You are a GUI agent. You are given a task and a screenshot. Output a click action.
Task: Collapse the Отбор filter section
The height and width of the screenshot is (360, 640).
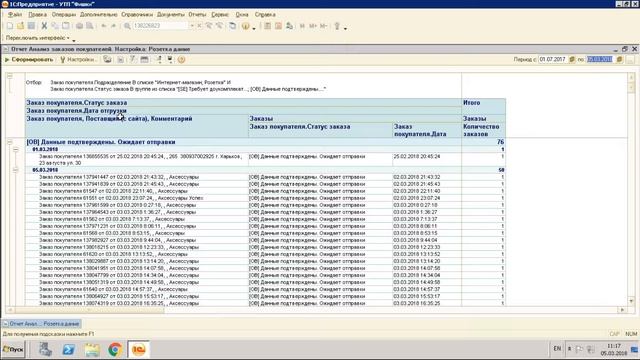(10, 76)
